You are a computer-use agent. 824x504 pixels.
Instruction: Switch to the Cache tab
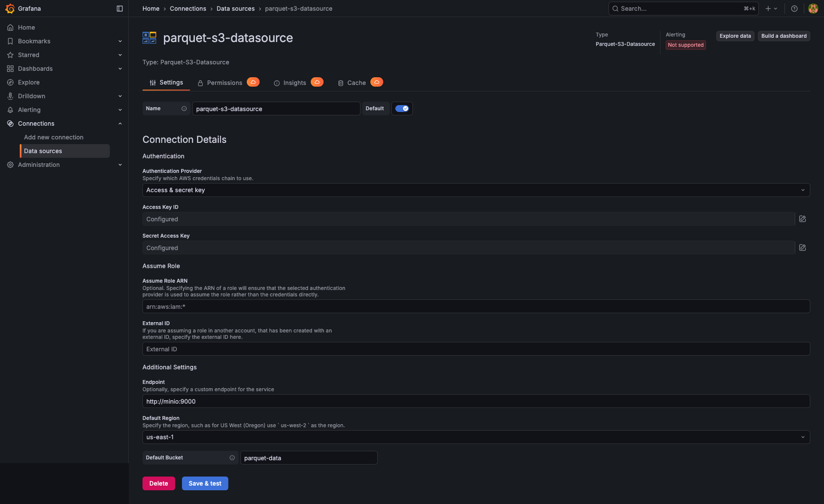click(352, 83)
